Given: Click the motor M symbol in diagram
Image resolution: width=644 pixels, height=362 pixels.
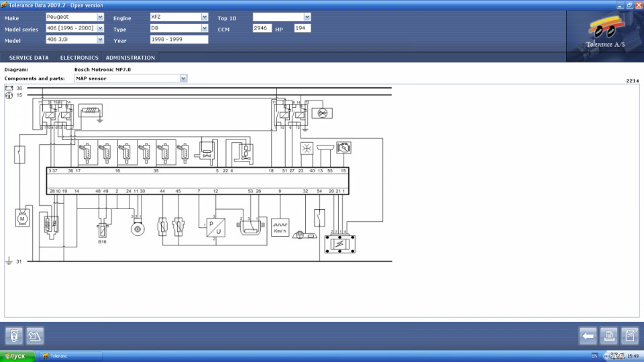Looking at the screenshot, I should (x=23, y=218).
